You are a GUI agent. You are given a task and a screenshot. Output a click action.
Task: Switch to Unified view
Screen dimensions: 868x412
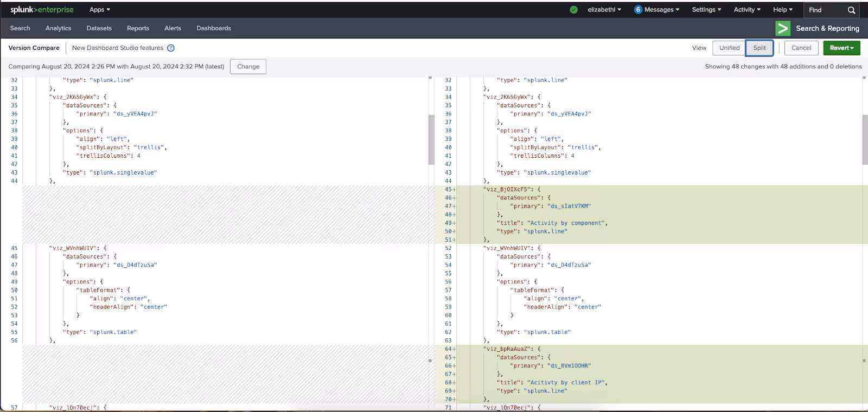[x=729, y=48]
